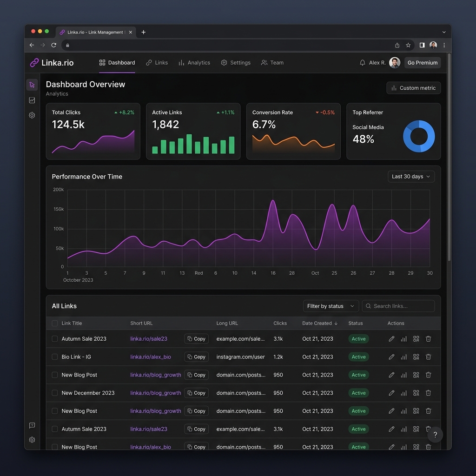View stats for Autumn Sale 2023 first row

(x=403, y=339)
